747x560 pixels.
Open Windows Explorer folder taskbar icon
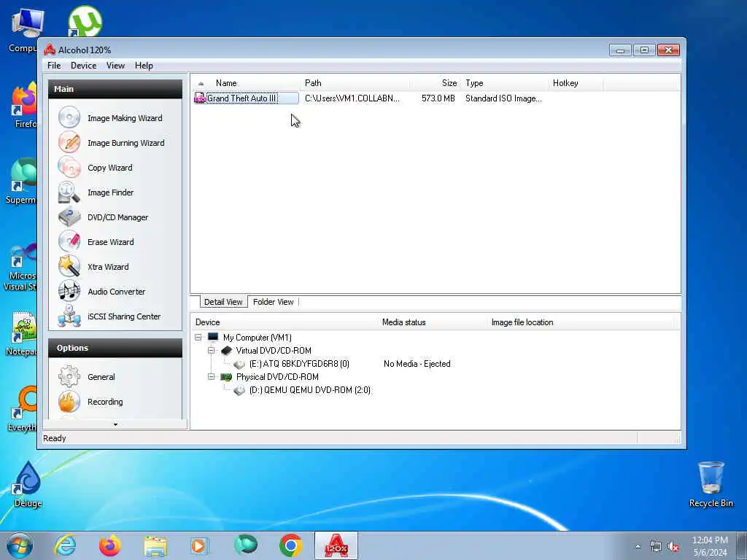(x=155, y=545)
